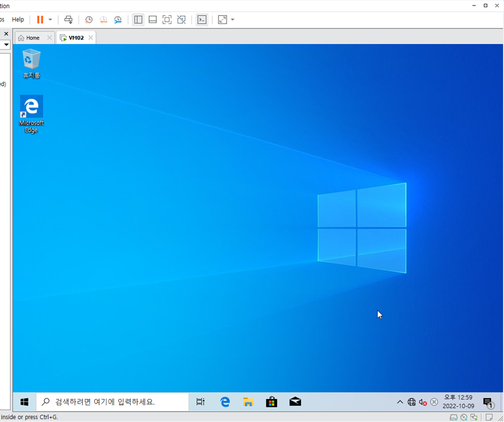Send Ctrl+Alt+Del to the virtual machine
504x422 pixels.
click(68, 20)
